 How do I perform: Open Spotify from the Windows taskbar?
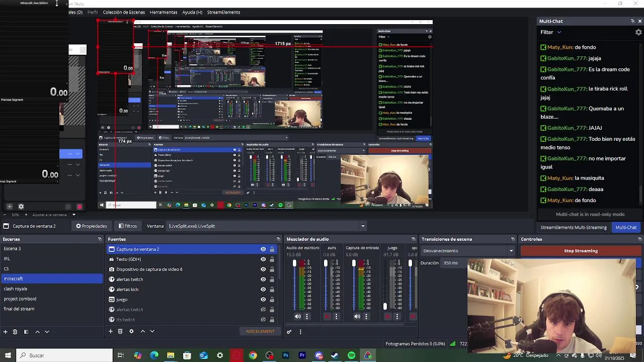pyautogui.click(x=351, y=355)
